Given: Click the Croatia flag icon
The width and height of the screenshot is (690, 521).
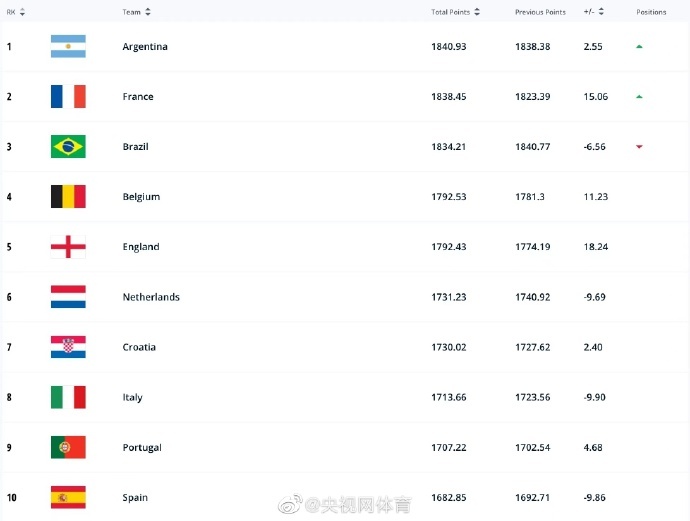Looking at the screenshot, I should (x=68, y=347).
